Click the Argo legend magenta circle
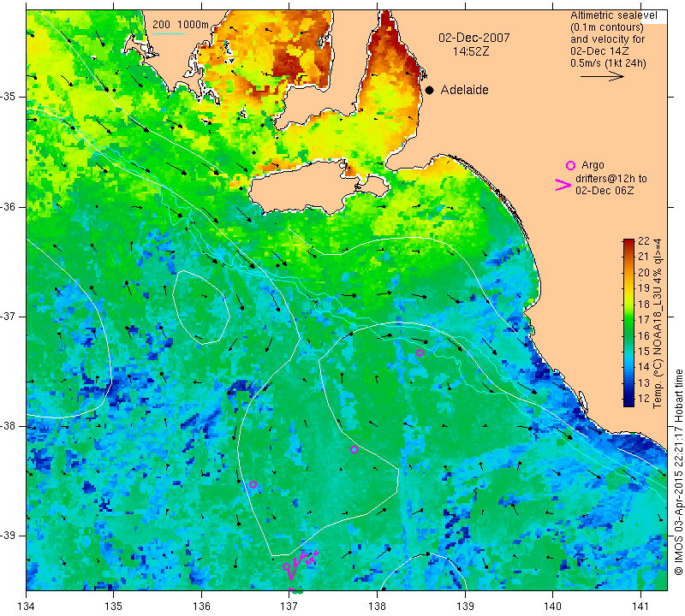The width and height of the screenshot is (685, 616). (x=570, y=165)
